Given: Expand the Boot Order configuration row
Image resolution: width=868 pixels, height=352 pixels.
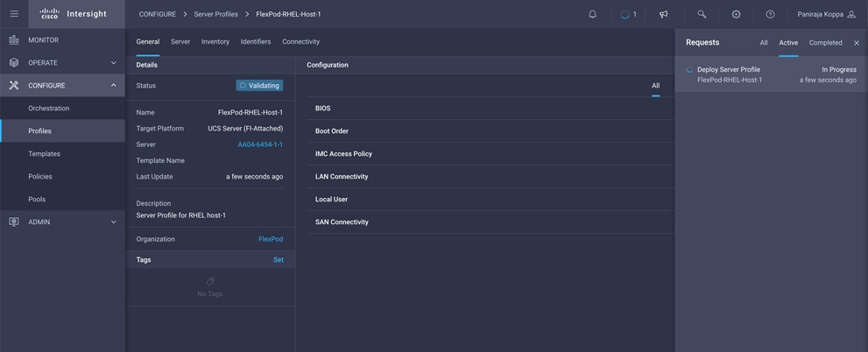Looking at the screenshot, I should (x=490, y=131).
